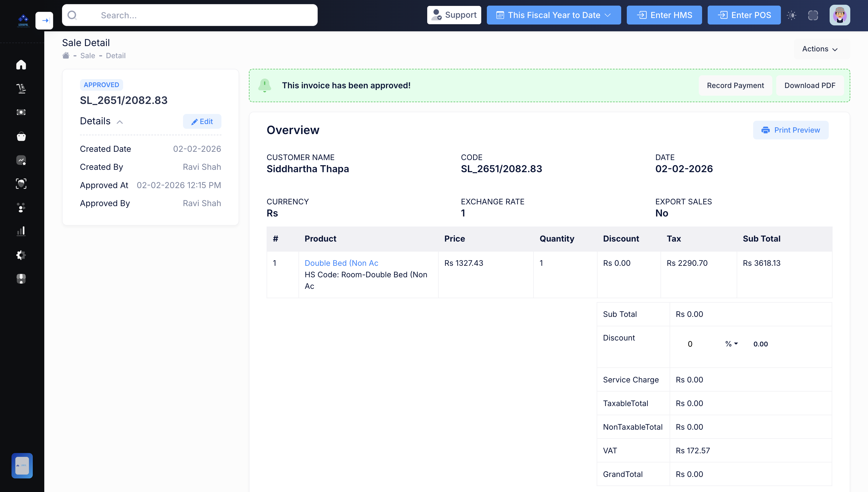Open the face scan sidebar icon
Screen dimensions: 868x492
21,183
